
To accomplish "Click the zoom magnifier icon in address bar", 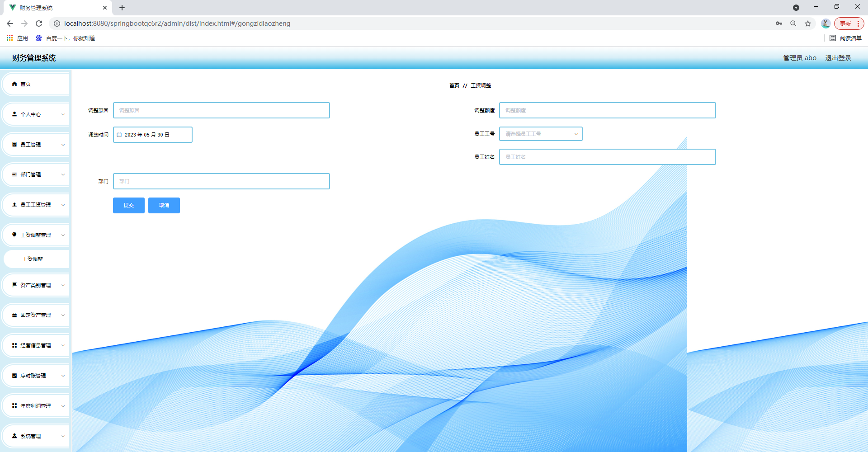I will (793, 24).
